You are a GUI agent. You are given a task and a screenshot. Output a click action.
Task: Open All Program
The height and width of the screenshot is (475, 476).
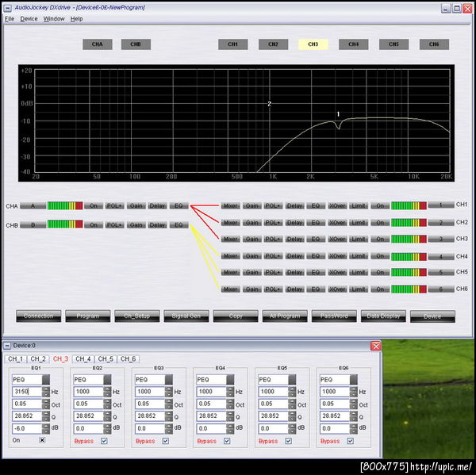point(285,316)
